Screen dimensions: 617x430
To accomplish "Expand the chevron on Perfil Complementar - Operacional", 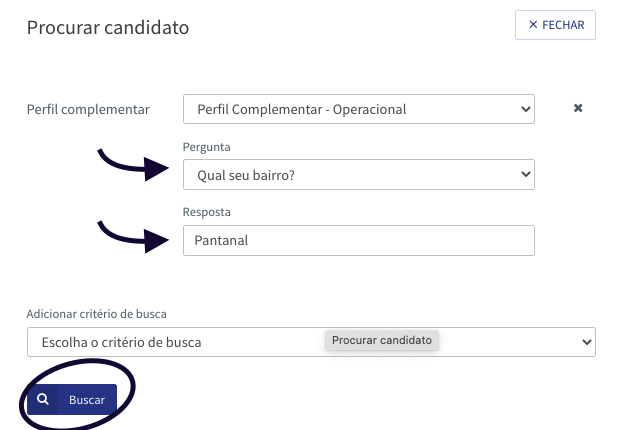I will [x=525, y=109].
